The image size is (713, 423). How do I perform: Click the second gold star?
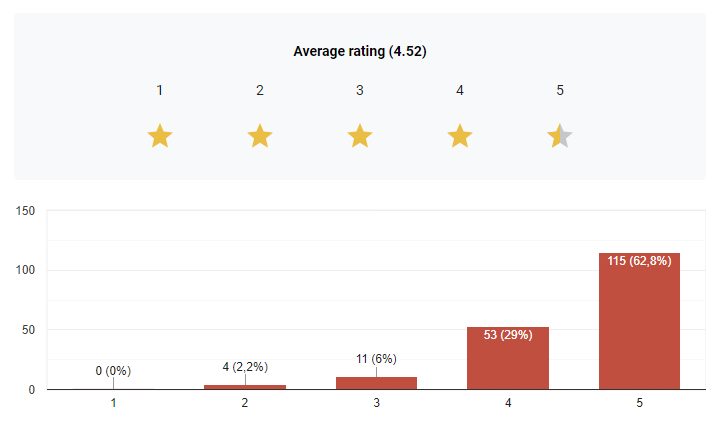click(x=260, y=136)
